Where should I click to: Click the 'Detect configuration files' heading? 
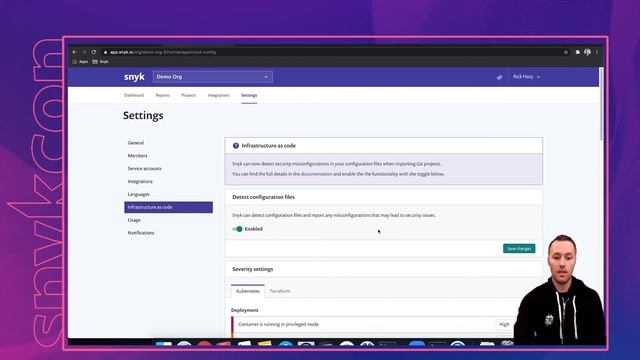click(263, 197)
